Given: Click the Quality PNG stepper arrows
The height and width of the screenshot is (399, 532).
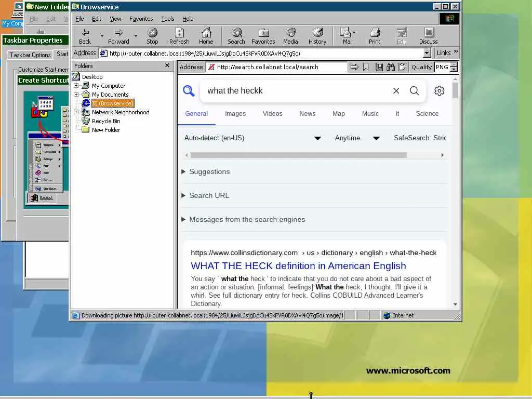Looking at the screenshot, I should pos(454,67).
